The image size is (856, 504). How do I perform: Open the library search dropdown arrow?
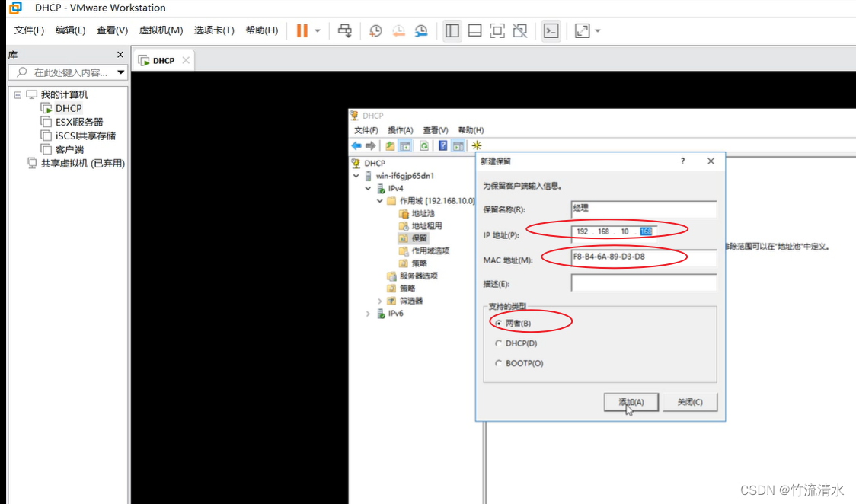click(x=120, y=72)
